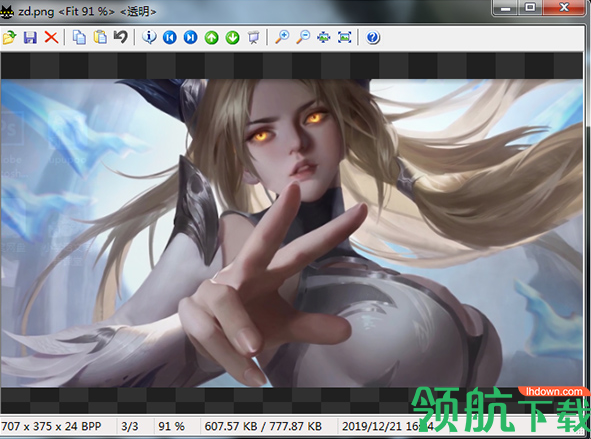Fit image to window
The height and width of the screenshot is (439, 591).
tap(323, 37)
